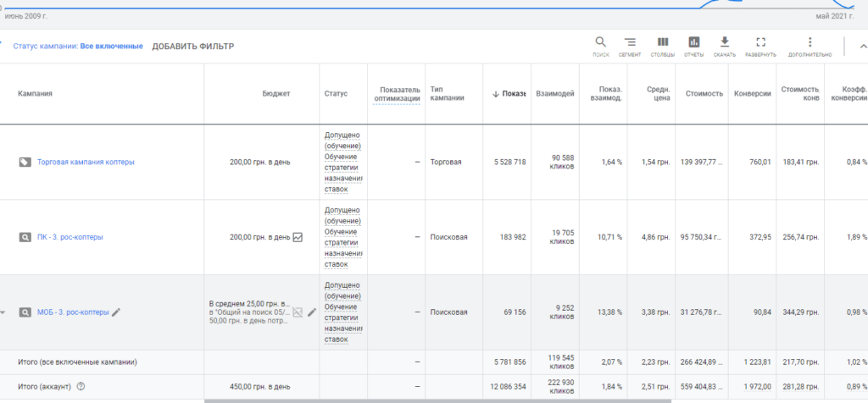This screenshot has height=403, width=868.
Task: Click the 10,71 % interaction rate value
Action: (611, 237)
